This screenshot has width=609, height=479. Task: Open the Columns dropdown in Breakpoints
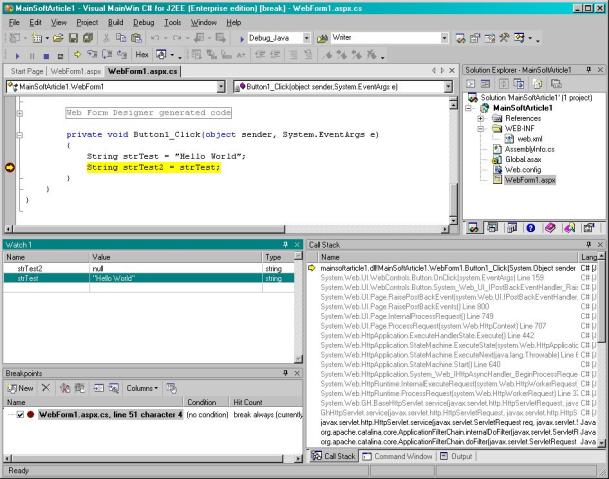[142, 388]
